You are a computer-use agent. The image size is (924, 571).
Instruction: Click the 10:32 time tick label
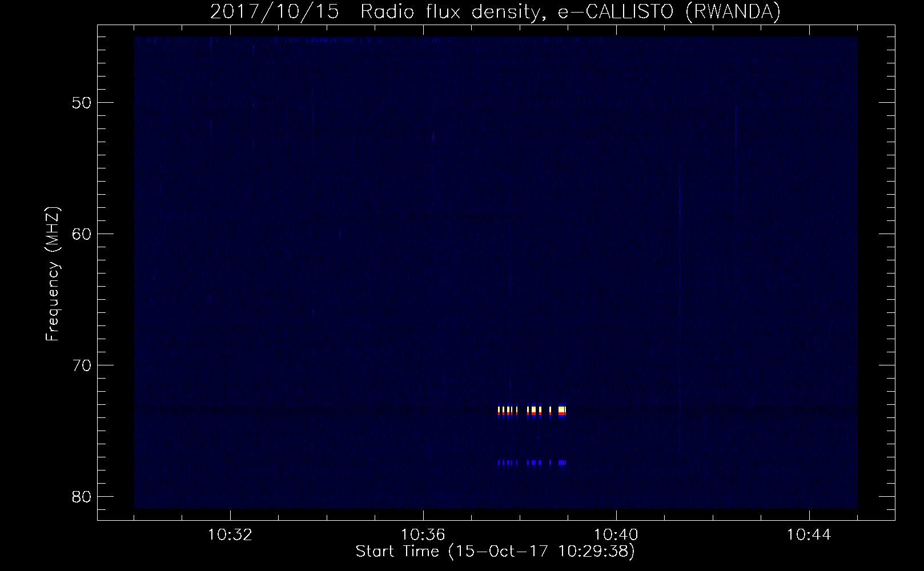click(x=230, y=535)
